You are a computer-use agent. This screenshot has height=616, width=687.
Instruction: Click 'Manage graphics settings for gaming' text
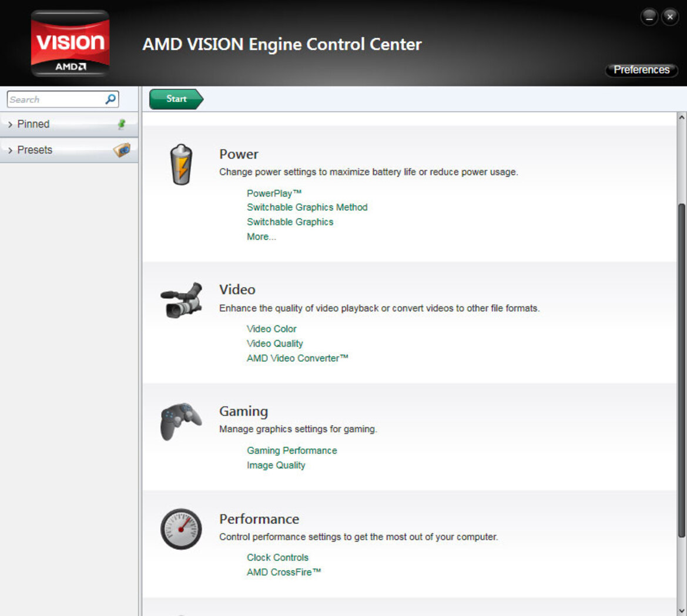point(298,429)
